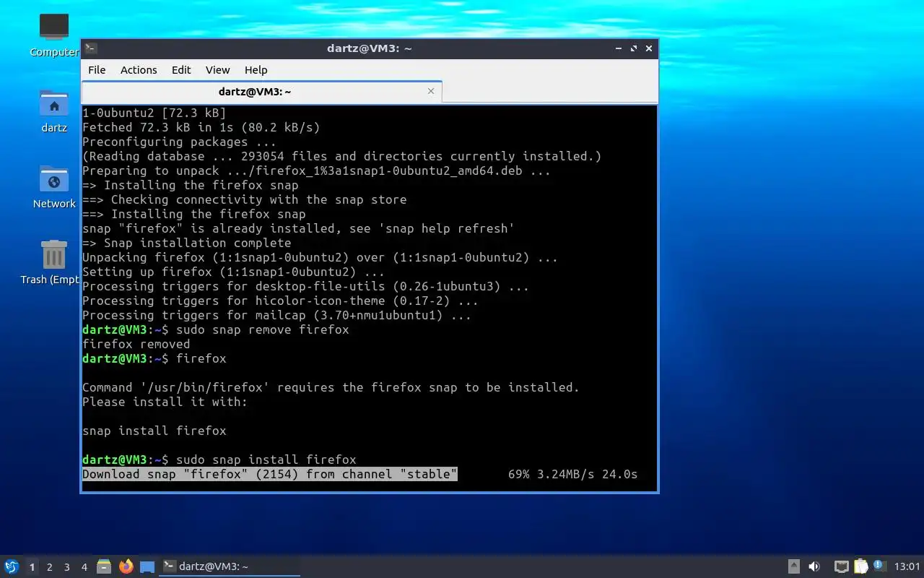
Task: Close the dartz@VM3: ~ terminal tab
Action: tap(431, 91)
